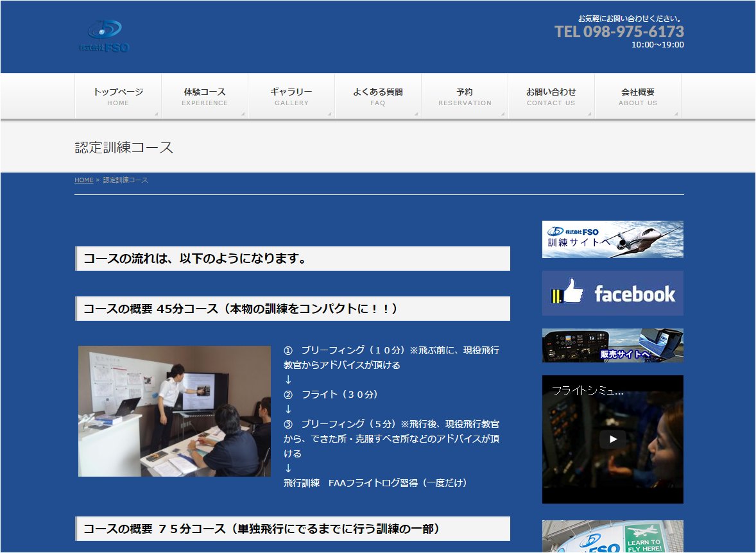Open the facebook thumbs-up banner
The image size is (756, 553).
(x=612, y=293)
